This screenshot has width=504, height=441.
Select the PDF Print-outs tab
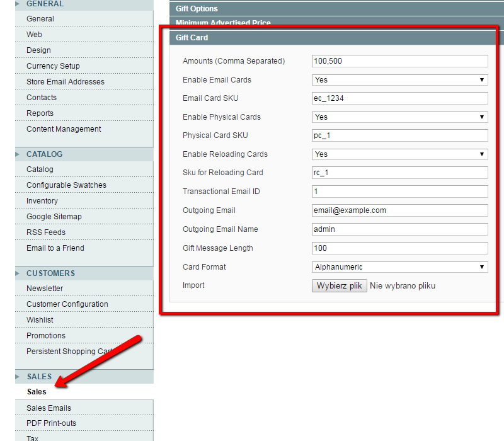tap(51, 423)
